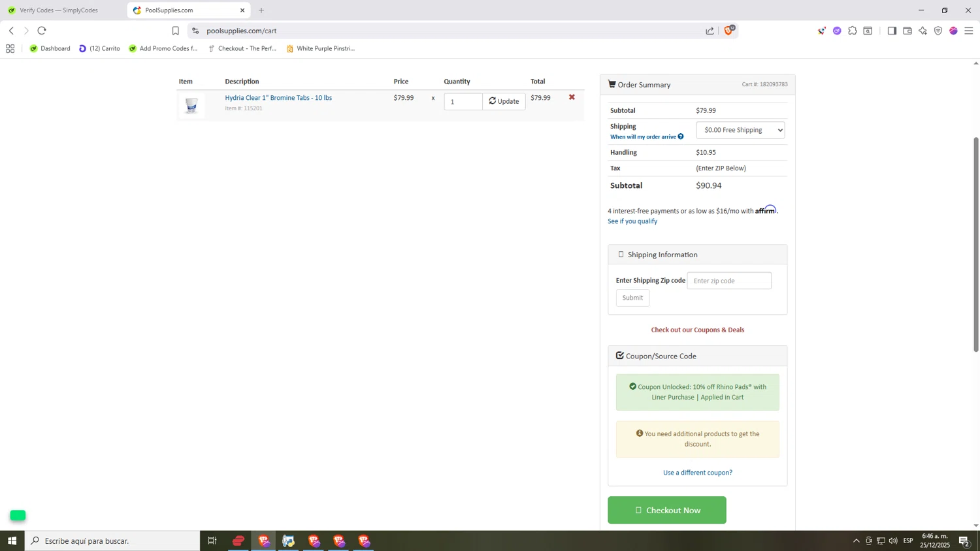Image resolution: width=980 pixels, height=551 pixels.
Task: Open the bookmarks apps grid icon
Action: coord(10,48)
